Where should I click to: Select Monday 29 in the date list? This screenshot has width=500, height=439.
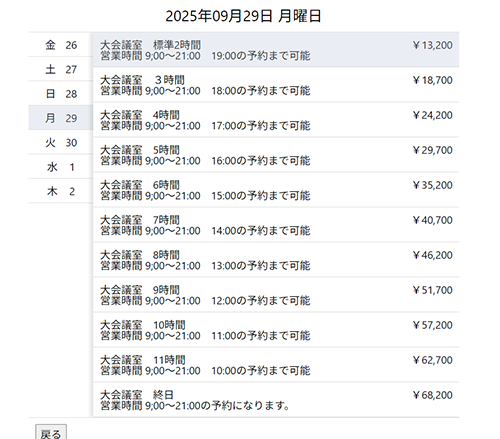pos(61,118)
